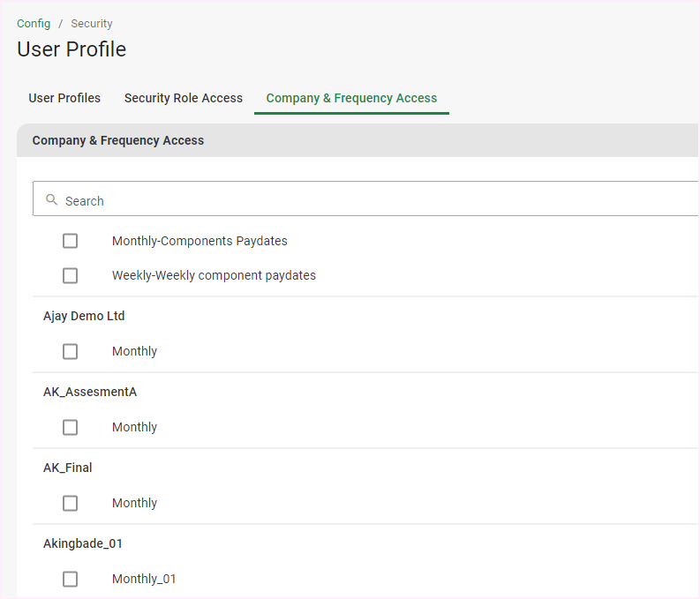The height and width of the screenshot is (599, 700).
Task: Tick the Monthly-Components Paydates checkbox
Action: point(71,241)
